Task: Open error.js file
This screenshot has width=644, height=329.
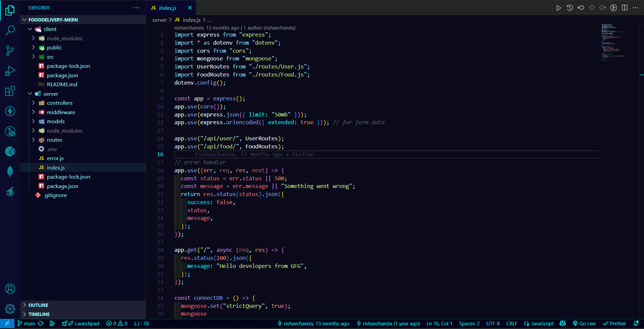Action: (83, 158)
